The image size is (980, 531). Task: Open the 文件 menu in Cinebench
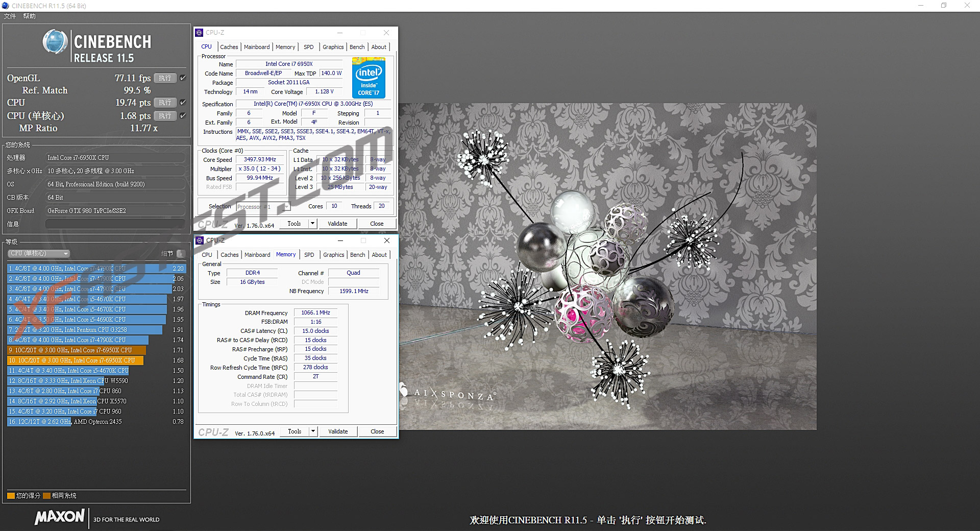pos(10,16)
